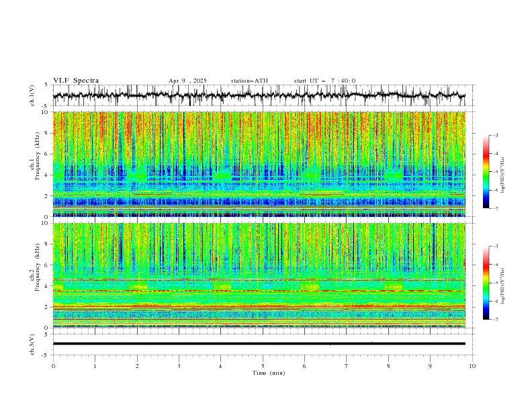
Task: Click the "ch.3(V)" axis label
Action: [32, 345]
